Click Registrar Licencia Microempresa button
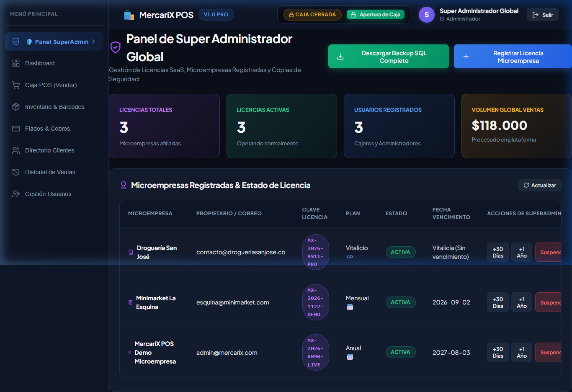This screenshot has height=392, width=572. point(513,57)
